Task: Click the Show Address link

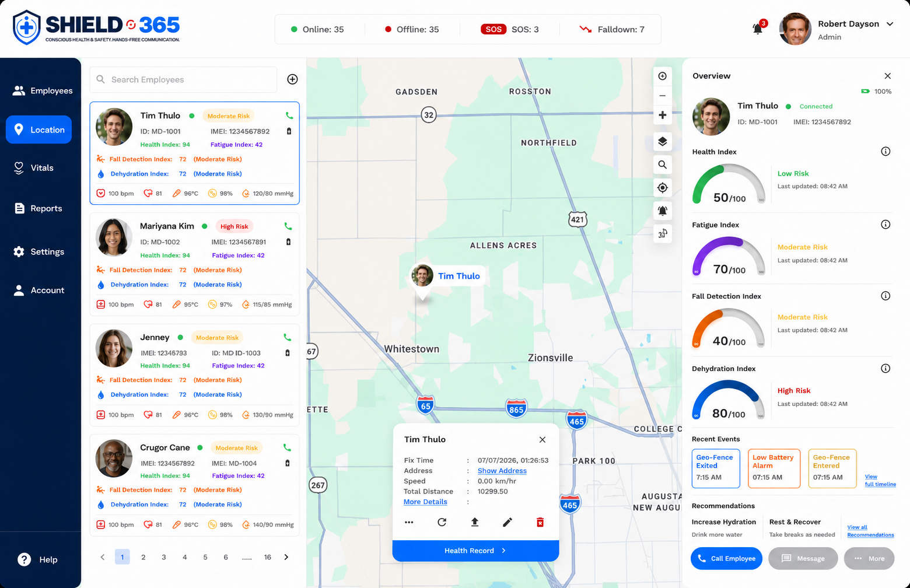Action: point(502,471)
